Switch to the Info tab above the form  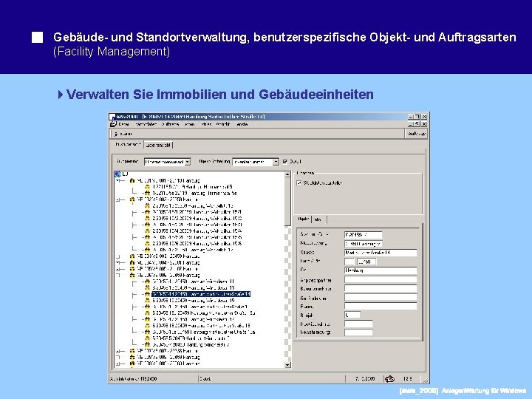coord(319,219)
